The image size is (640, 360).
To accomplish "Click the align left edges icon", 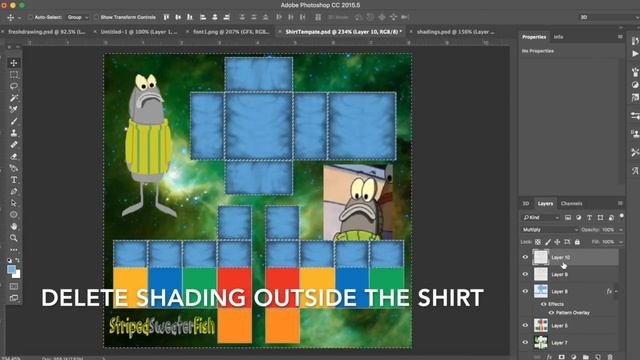I will tap(203, 17).
